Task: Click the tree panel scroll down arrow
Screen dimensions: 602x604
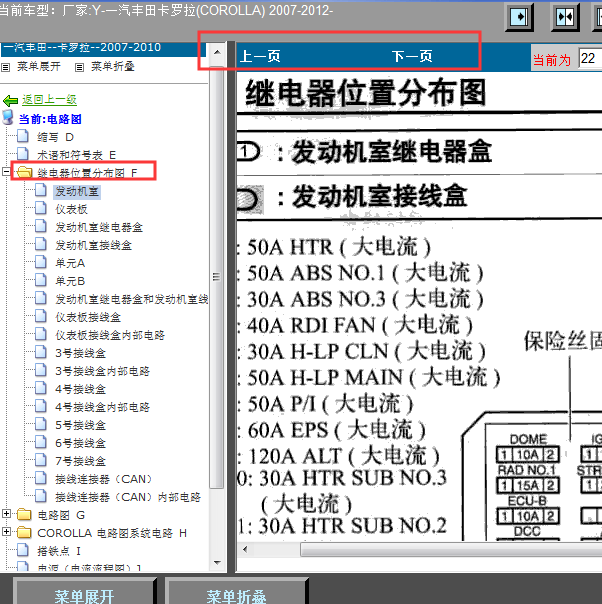Action: point(217,563)
